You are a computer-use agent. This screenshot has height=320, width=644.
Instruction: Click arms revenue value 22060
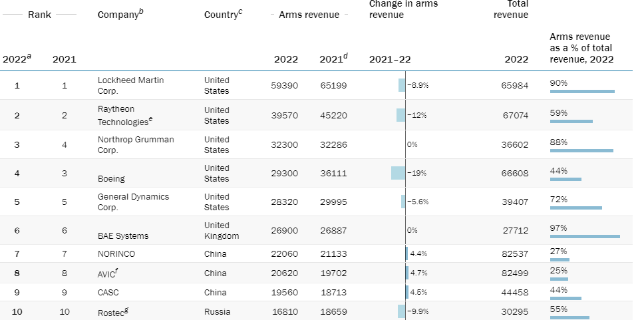pos(285,254)
